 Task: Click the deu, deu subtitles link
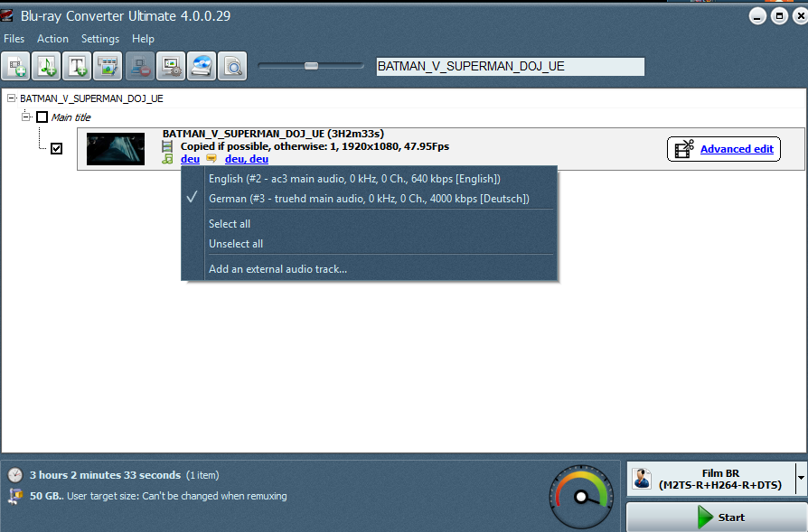pos(247,159)
